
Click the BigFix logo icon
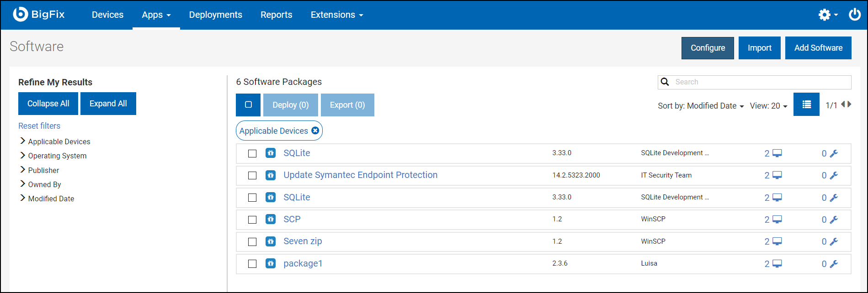click(x=21, y=15)
